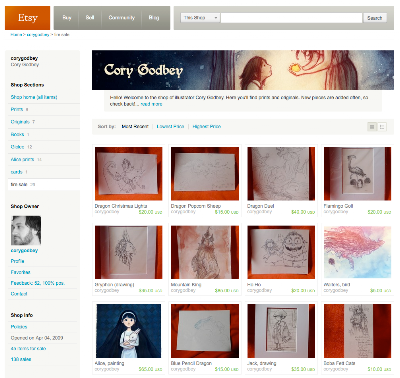This screenshot has width=400, height=378.
Task: Sort items by Highest Price
Action: (x=207, y=127)
